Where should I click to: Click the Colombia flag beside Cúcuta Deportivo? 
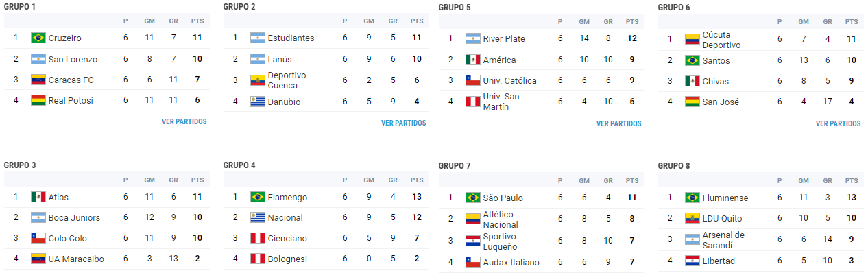coord(692,40)
